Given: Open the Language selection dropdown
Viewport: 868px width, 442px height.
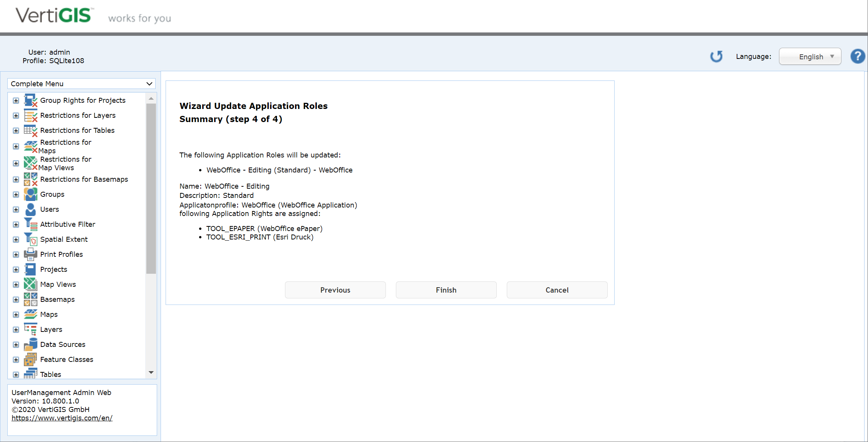Looking at the screenshot, I should 810,56.
